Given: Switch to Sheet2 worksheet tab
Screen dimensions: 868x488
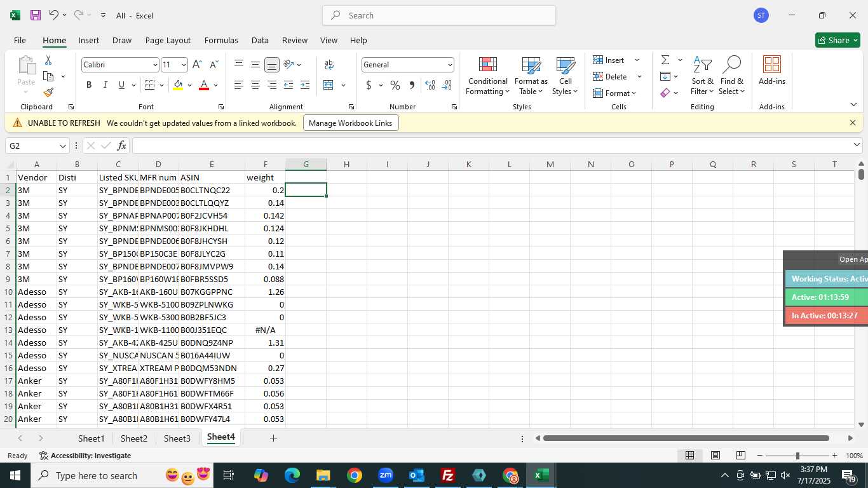Looking at the screenshot, I should point(134,438).
